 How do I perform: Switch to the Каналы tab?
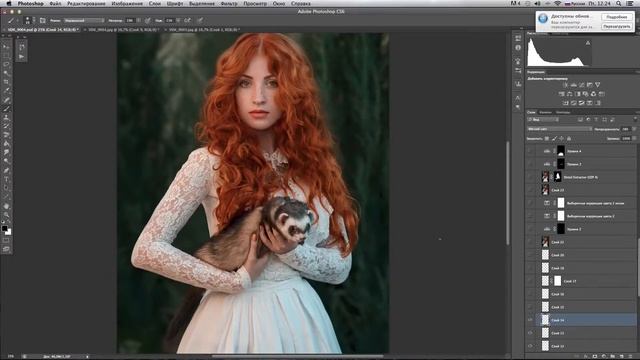pos(545,112)
